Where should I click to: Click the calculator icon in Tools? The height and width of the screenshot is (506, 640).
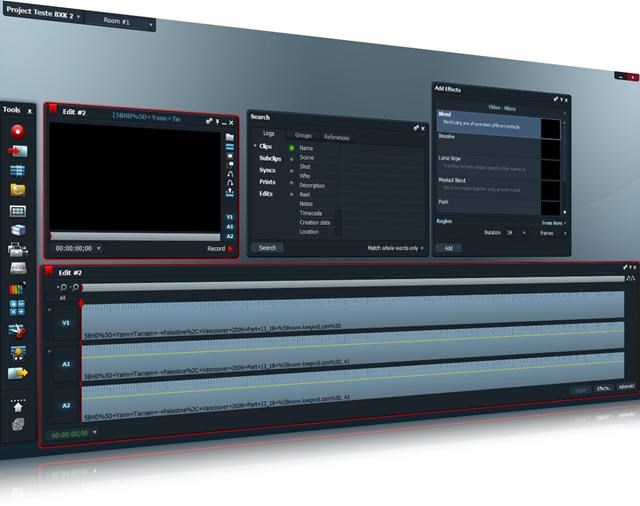(x=17, y=309)
